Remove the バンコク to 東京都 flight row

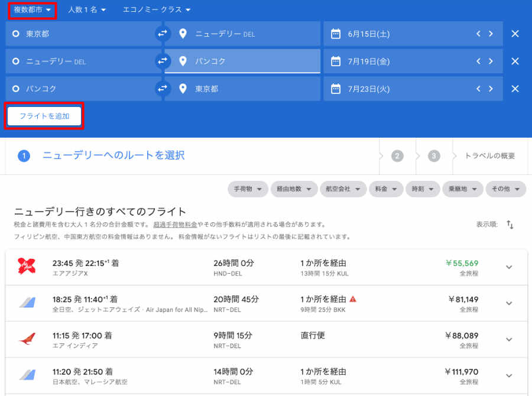coord(515,89)
